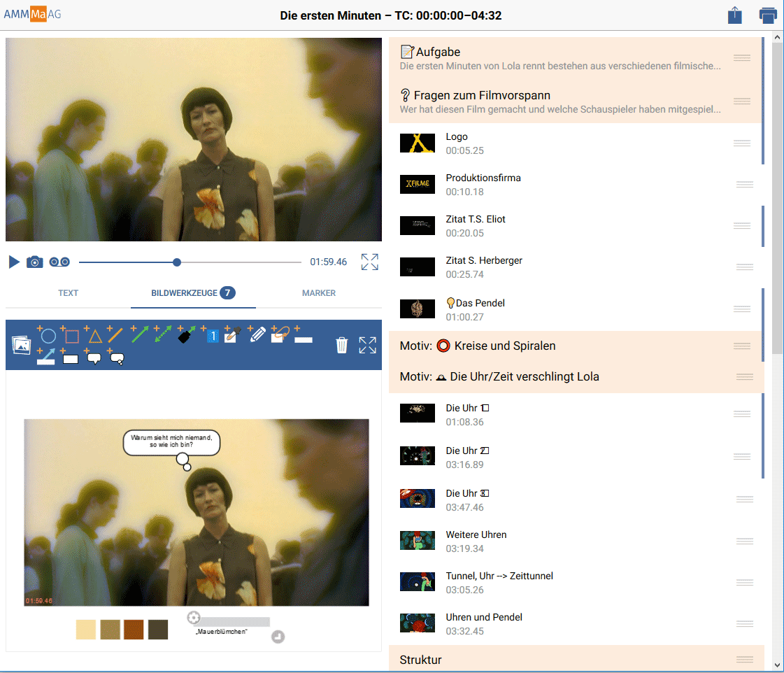Click the Logo thumbnail at 00:05.25
This screenshot has height=673, width=784.
(418, 143)
